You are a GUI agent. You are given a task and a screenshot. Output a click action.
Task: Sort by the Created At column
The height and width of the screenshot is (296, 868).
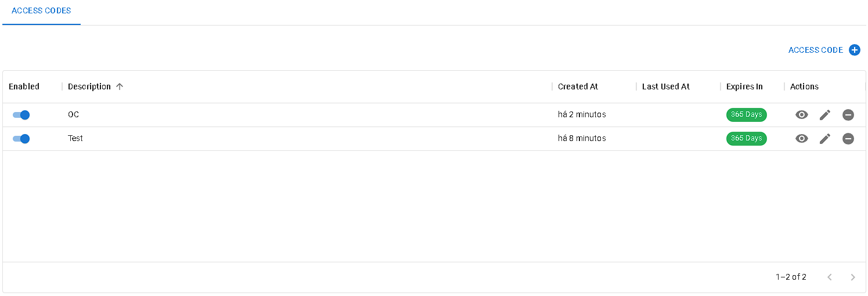point(578,86)
